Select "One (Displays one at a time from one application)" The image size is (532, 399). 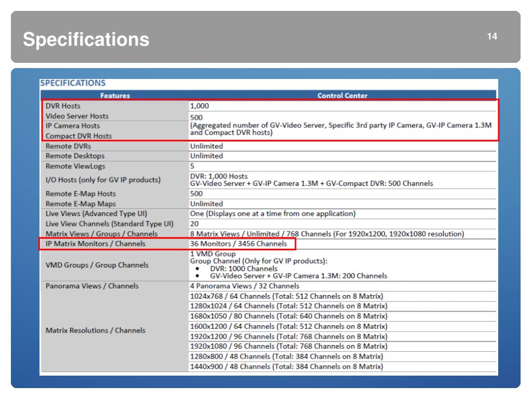pyautogui.click(x=273, y=214)
